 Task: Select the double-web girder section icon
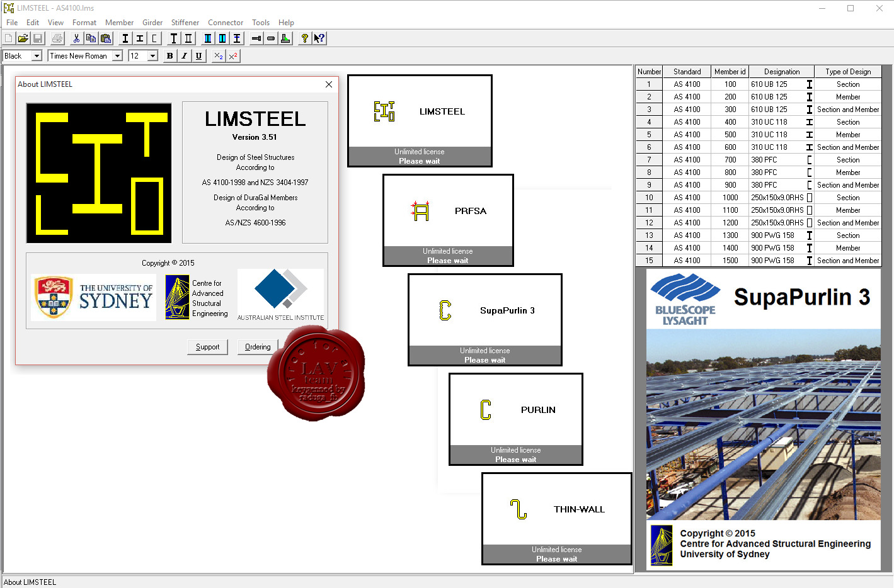tap(188, 38)
